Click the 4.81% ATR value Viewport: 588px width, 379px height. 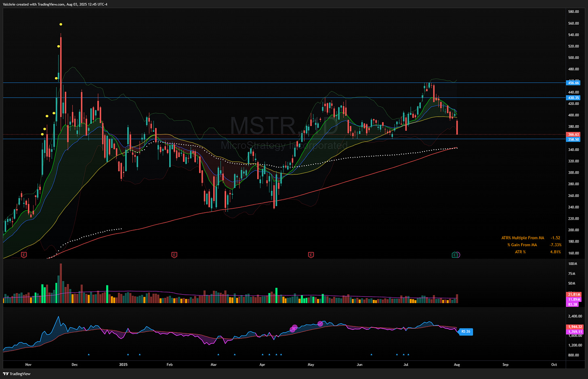556,252
